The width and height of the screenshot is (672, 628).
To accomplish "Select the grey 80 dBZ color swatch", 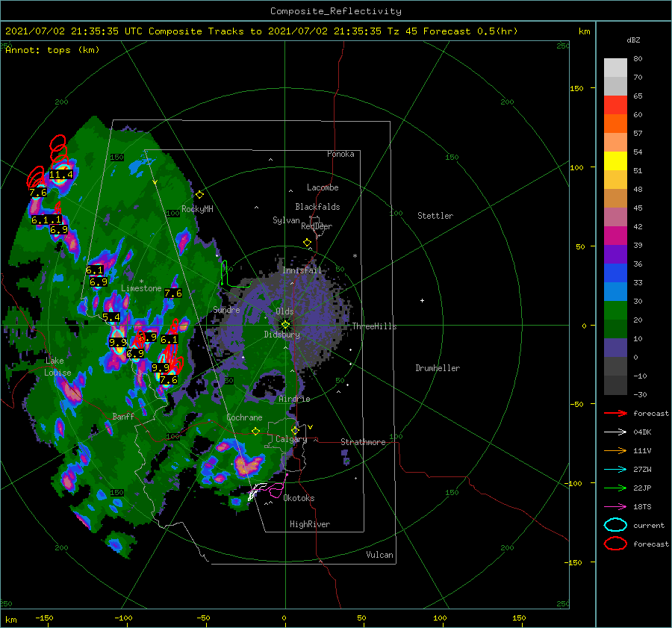I will (x=615, y=67).
